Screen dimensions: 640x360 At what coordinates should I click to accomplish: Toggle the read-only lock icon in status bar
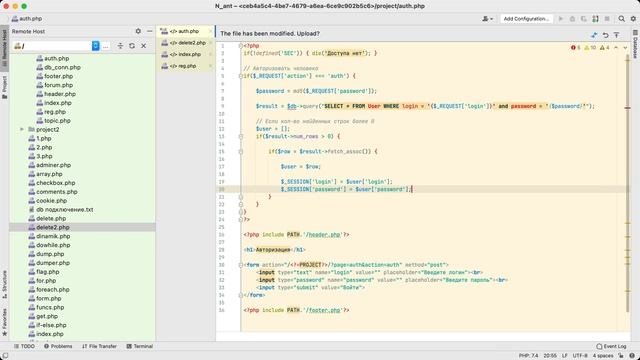[621, 356]
